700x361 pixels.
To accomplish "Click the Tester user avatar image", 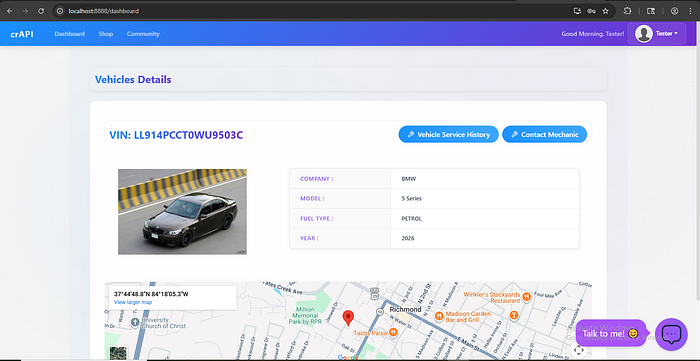I will [643, 33].
